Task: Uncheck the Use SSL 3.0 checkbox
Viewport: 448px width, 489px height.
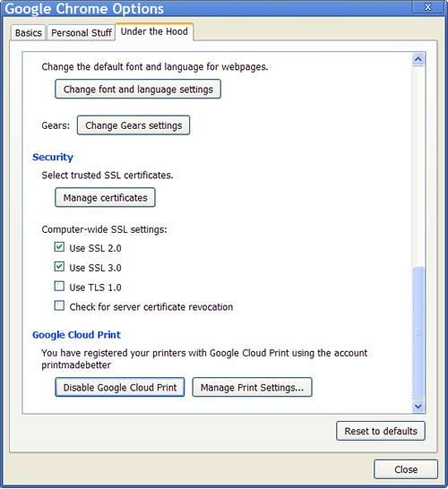Action: pyautogui.click(x=59, y=267)
